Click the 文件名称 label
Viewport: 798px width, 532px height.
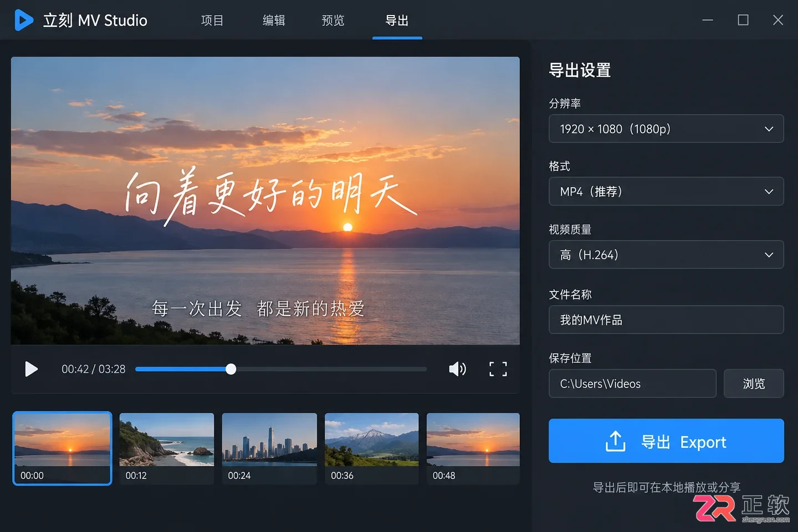[x=570, y=294]
